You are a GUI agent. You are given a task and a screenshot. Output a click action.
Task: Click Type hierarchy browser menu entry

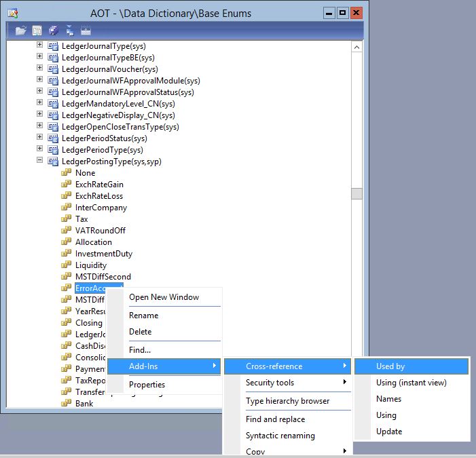[287, 401]
